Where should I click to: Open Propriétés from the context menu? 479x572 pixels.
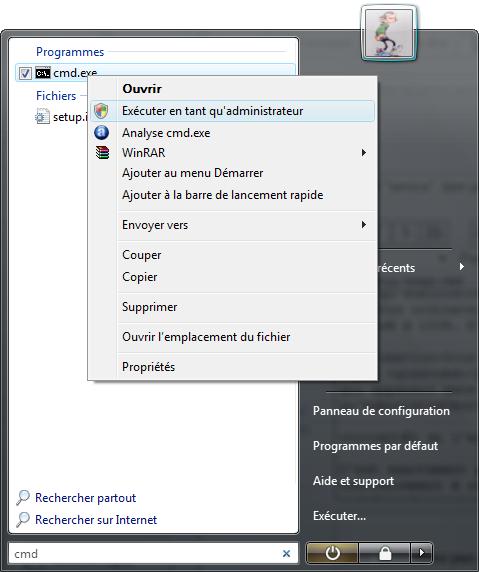click(x=232, y=367)
